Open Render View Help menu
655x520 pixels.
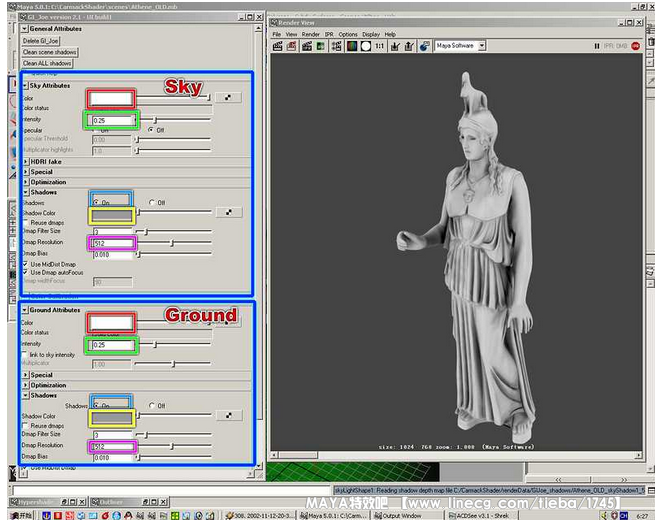tap(390, 34)
